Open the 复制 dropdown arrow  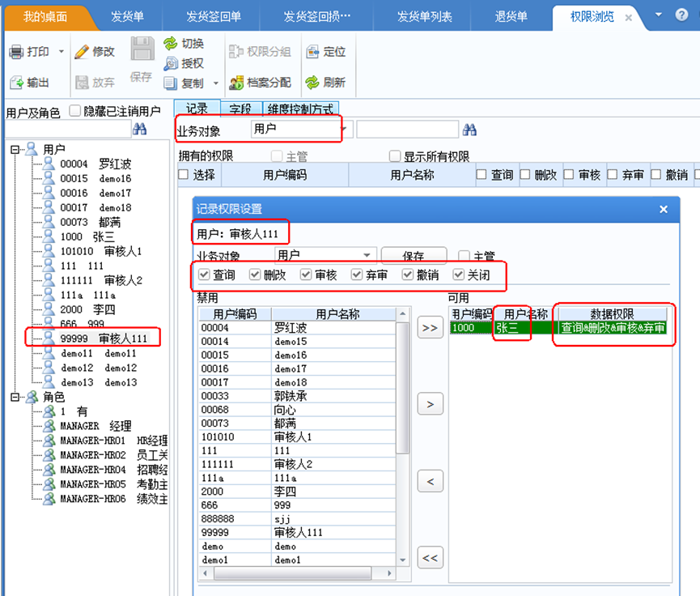point(216,83)
